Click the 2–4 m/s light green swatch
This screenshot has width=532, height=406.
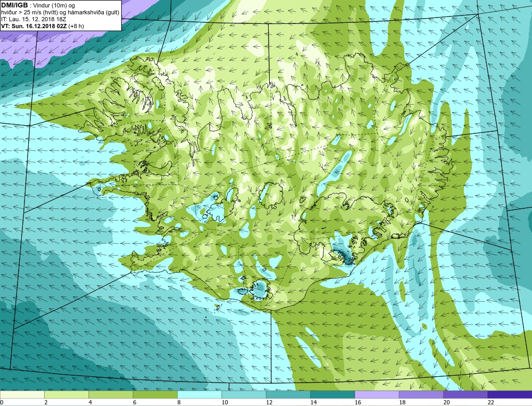point(66,395)
